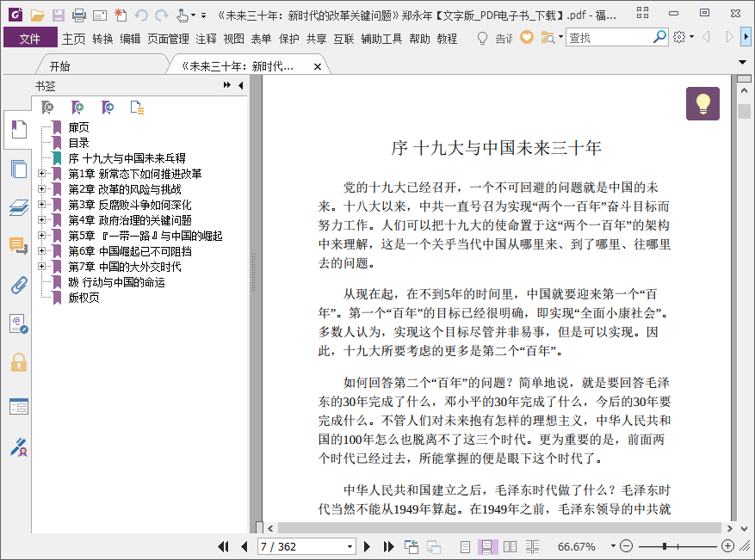Viewport: 755px width, 560px height.
Task: Print the document using printer icon
Action: (x=79, y=15)
